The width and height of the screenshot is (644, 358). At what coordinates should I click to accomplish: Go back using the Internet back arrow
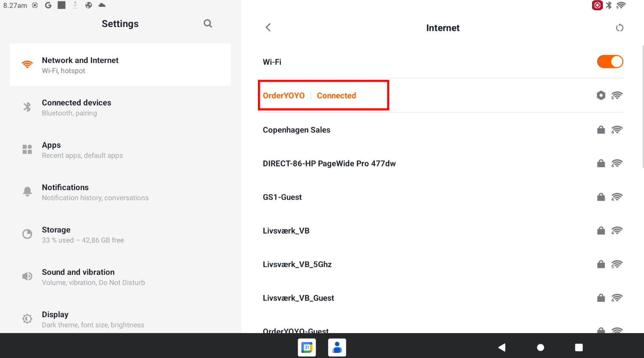[x=268, y=27]
